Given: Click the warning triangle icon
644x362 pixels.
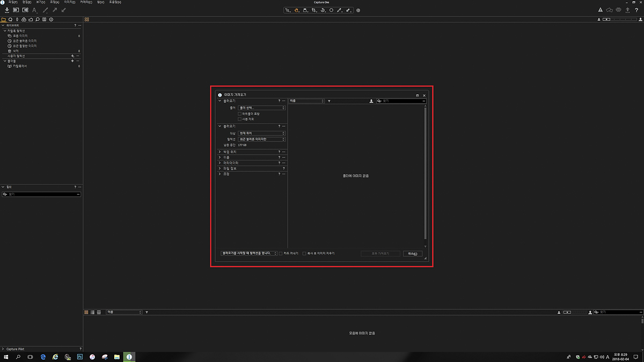Looking at the screenshot, I should click(x=601, y=10).
